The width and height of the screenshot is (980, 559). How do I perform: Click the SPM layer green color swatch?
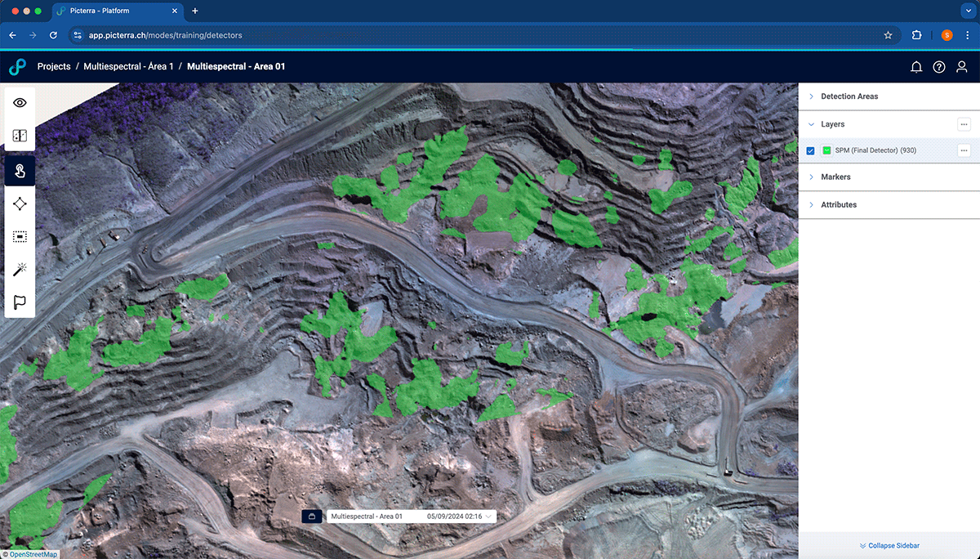pyautogui.click(x=826, y=150)
